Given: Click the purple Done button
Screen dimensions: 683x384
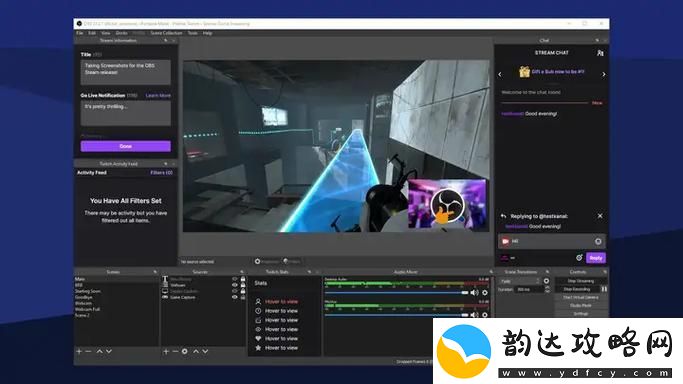Looking at the screenshot, I should (125, 146).
